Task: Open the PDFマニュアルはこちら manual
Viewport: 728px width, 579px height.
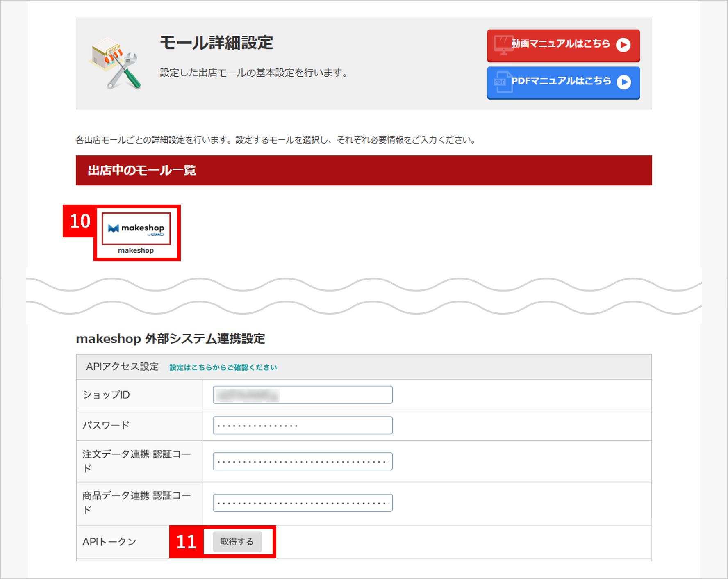Action: 563,82
